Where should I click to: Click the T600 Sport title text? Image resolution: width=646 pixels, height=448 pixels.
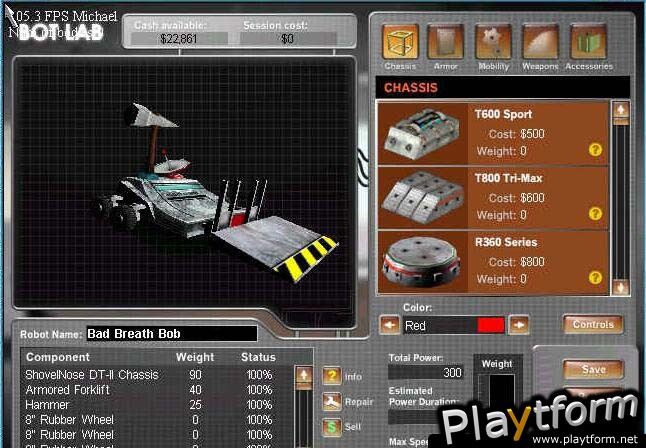coord(503,114)
